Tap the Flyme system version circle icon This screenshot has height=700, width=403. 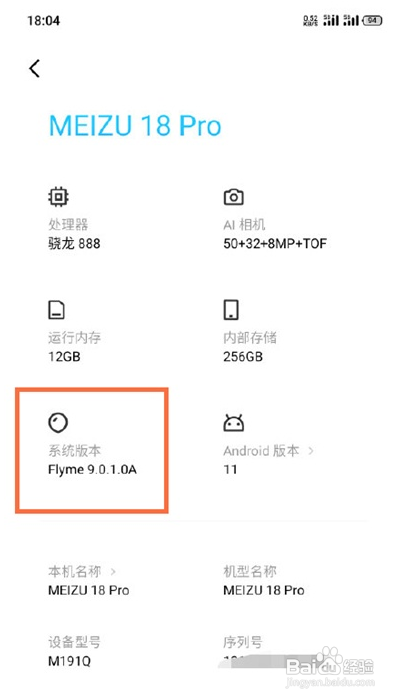point(58,423)
